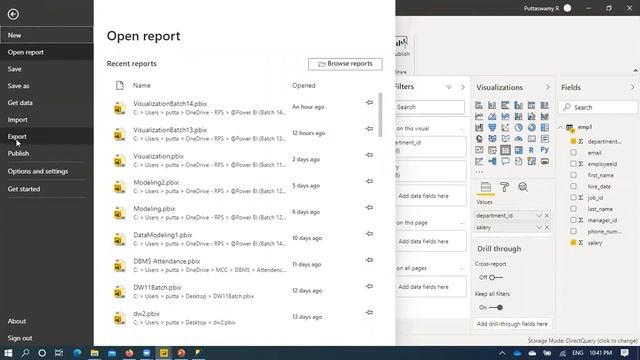Image resolution: width=640 pixels, height=360 pixels.
Task: Insert a Python (Py) visual
Action: pyautogui.click(x=544, y=150)
